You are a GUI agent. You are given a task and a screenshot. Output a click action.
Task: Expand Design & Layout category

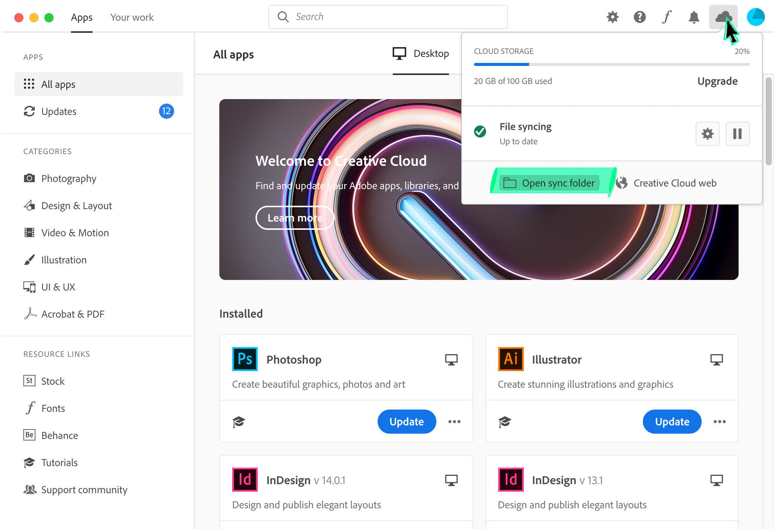[76, 205]
